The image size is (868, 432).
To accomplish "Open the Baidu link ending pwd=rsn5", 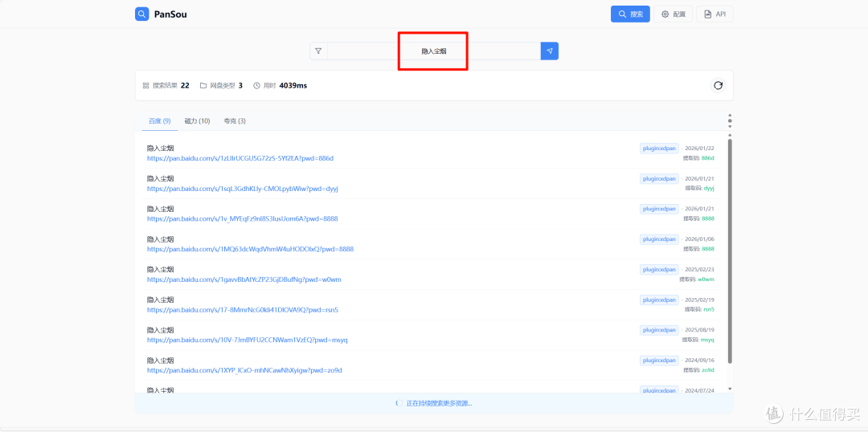I will coord(243,310).
